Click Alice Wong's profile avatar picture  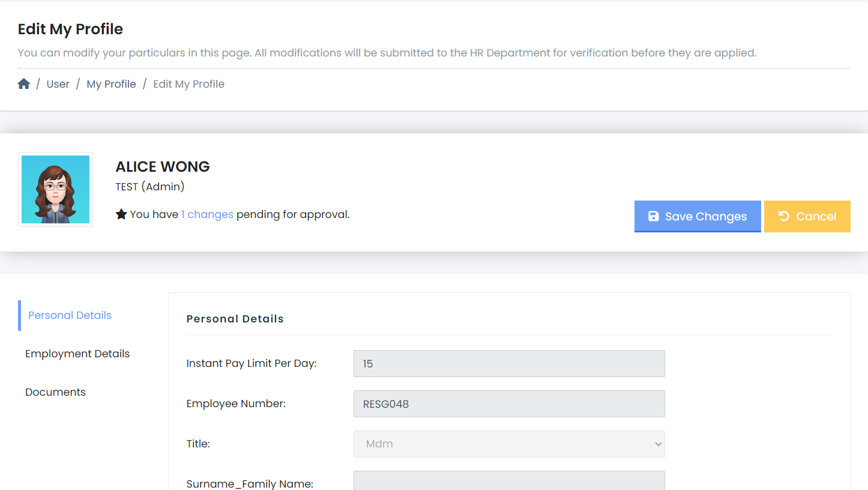pos(55,189)
